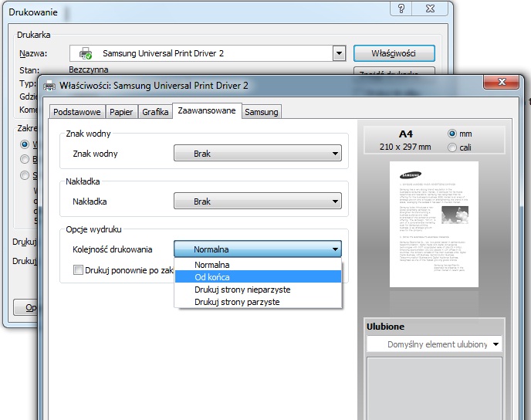Switch to the Podstawowe tab

pyautogui.click(x=77, y=112)
